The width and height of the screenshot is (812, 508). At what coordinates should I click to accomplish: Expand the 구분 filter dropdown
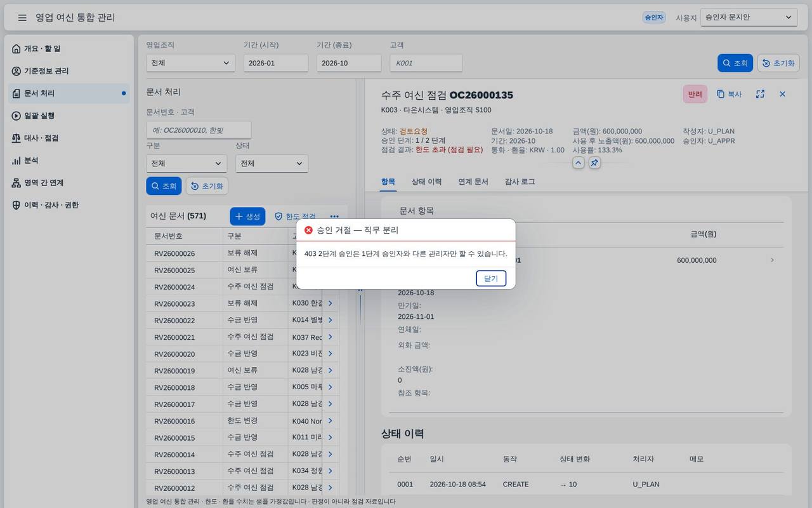point(187,163)
